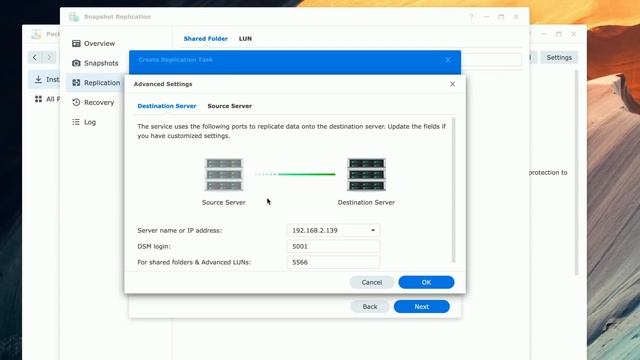Close the Advanced Settings dialog
Viewport: 640px width, 360px height.
point(452,84)
